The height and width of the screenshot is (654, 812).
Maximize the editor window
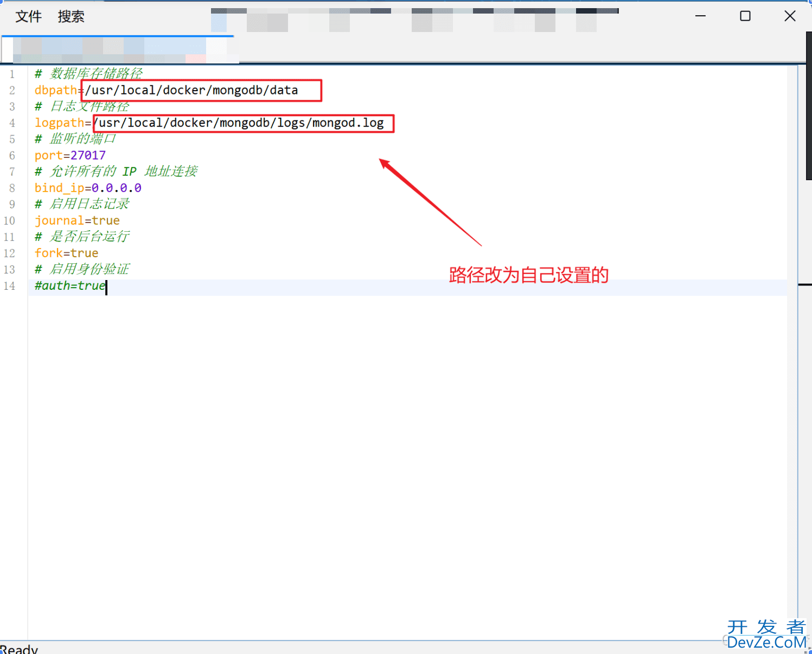pos(745,16)
